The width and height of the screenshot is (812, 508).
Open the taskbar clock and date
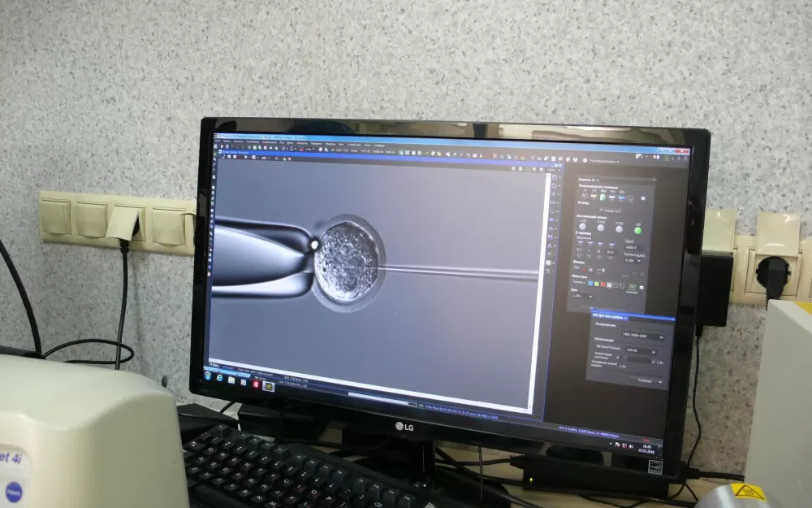(647, 449)
